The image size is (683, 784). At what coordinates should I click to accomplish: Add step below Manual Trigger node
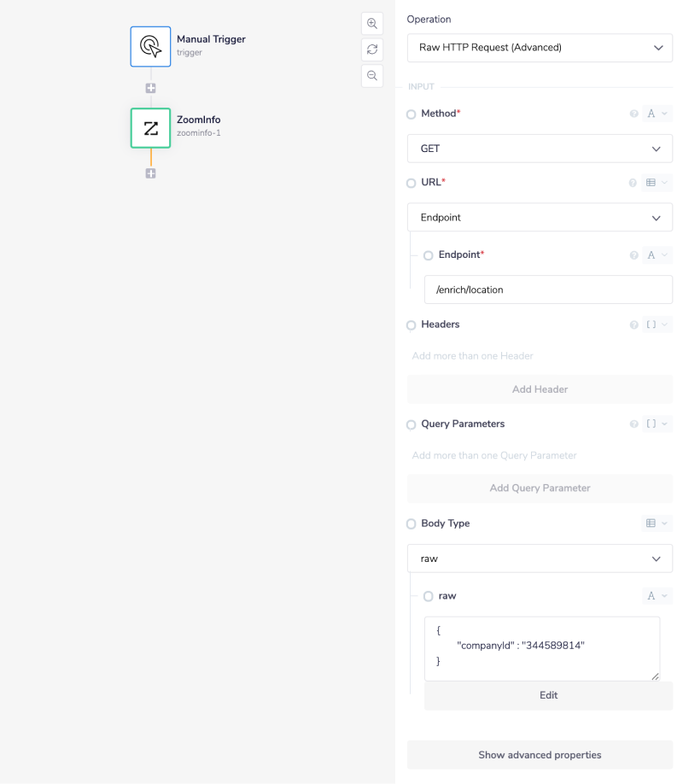150,88
